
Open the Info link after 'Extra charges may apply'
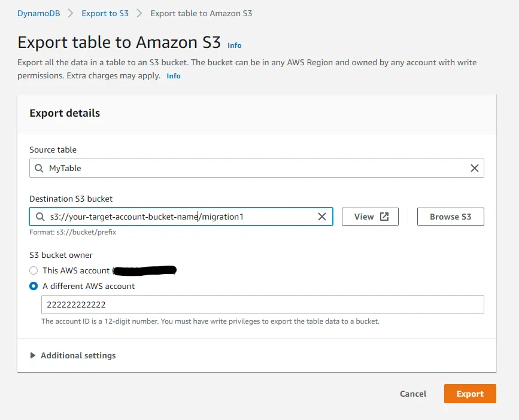coord(173,75)
